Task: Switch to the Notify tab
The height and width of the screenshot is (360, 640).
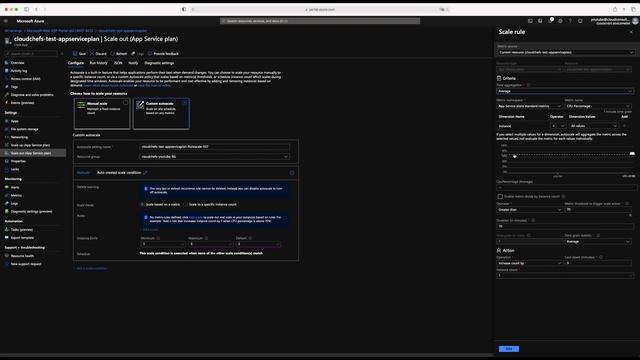Action: coord(133,63)
